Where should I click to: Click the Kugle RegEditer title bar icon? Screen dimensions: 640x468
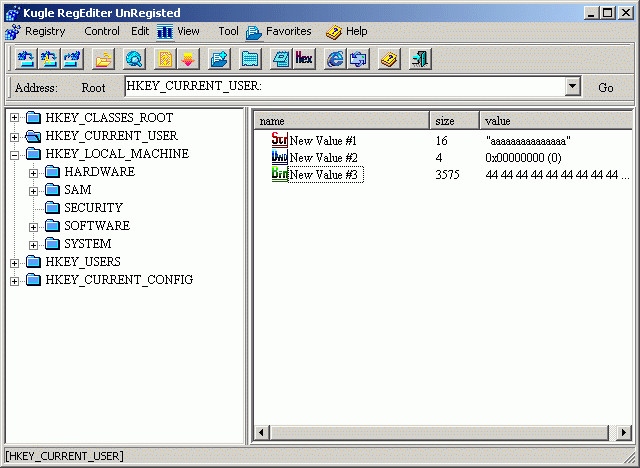click(13, 13)
